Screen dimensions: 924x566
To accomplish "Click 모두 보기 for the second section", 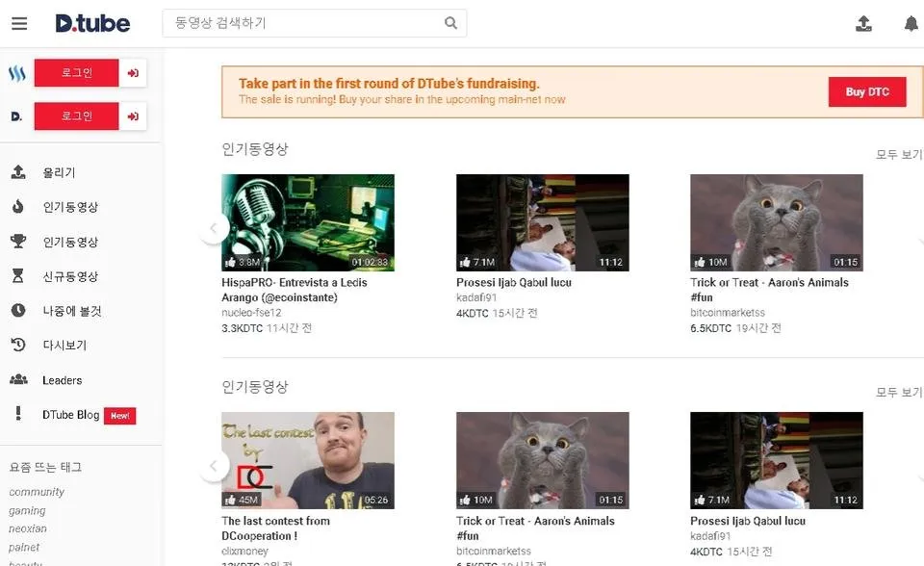I will point(899,392).
